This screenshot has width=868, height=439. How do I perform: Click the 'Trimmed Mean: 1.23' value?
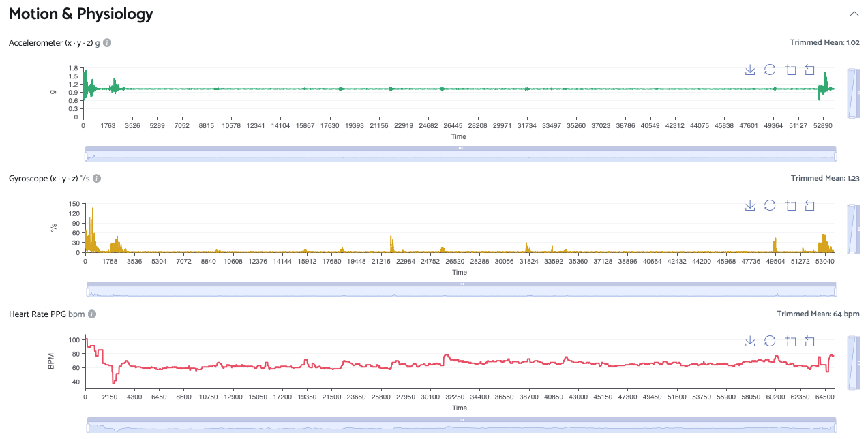coord(825,178)
